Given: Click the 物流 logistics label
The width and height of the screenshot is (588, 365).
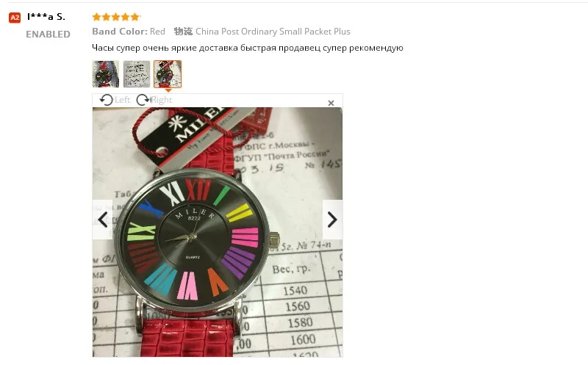Looking at the screenshot, I should pyautogui.click(x=183, y=32).
